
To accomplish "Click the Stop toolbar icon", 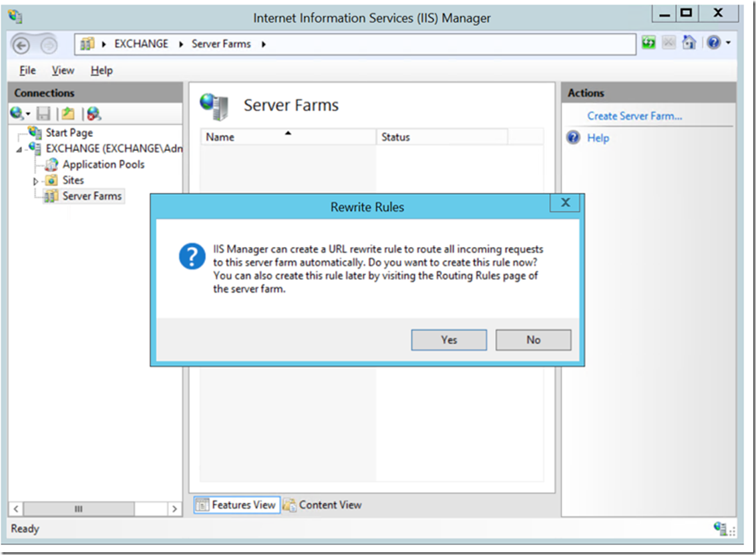I will point(669,43).
